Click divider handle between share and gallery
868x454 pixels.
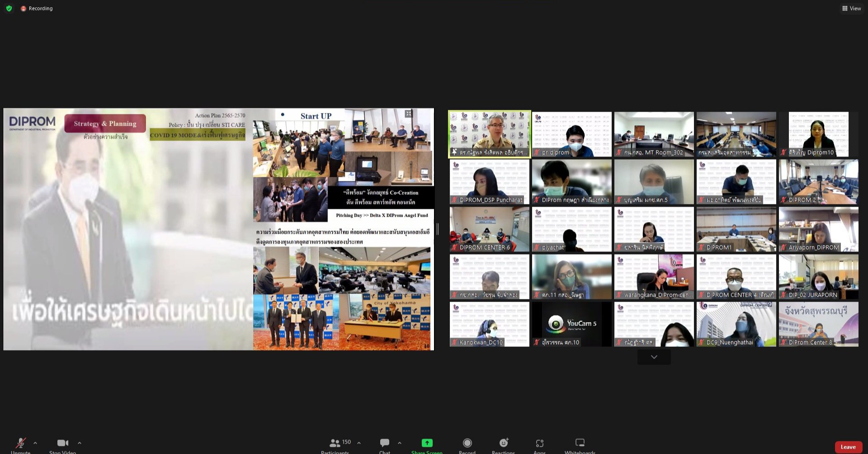(438, 229)
